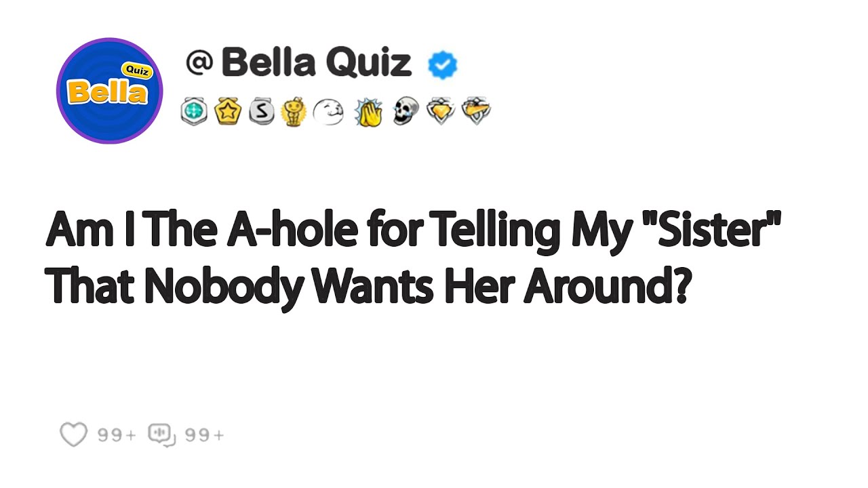Click the Bella Quiz profile avatar
868x488 pixels.
point(109,91)
